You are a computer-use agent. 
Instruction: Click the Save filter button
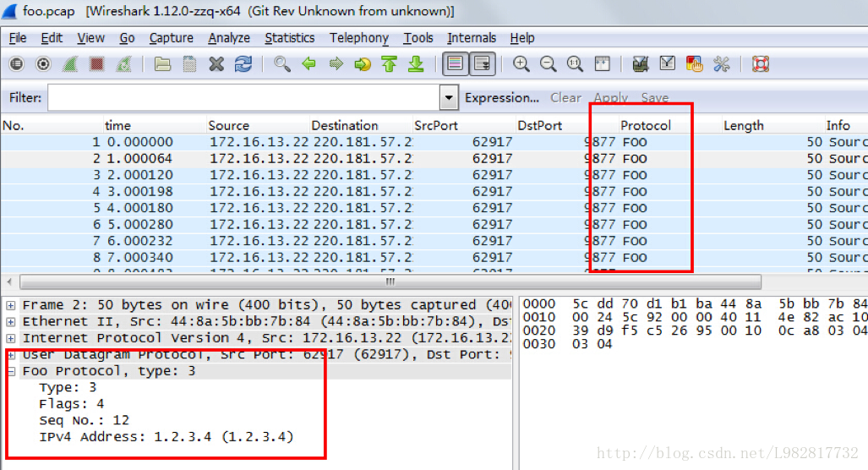(655, 98)
